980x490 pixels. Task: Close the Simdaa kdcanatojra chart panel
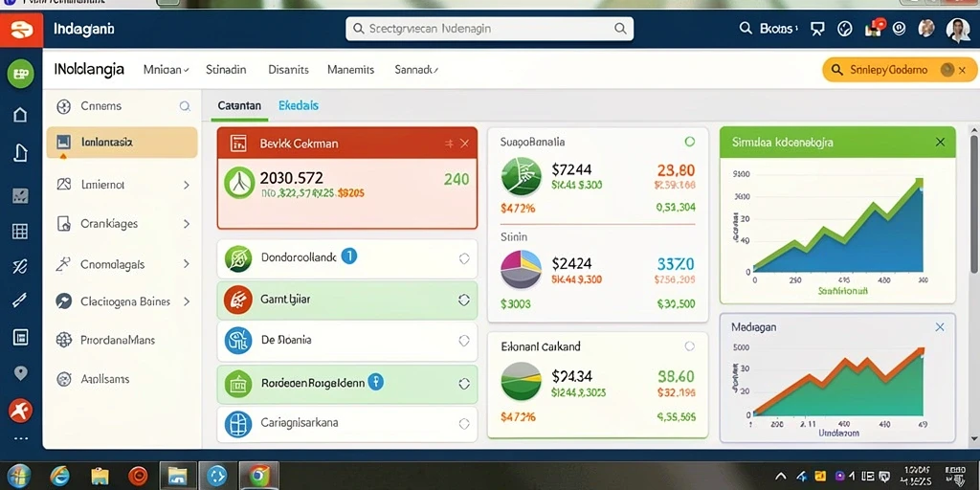tap(940, 143)
